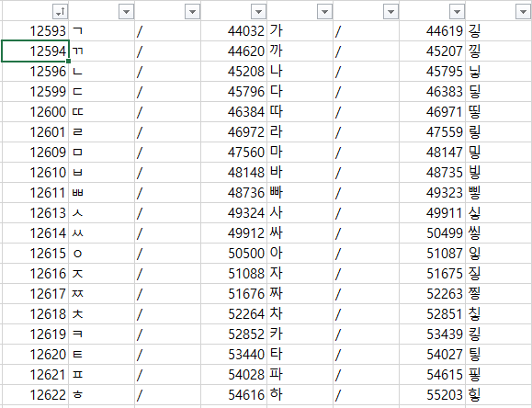Select the 12610 cell

tap(35, 173)
